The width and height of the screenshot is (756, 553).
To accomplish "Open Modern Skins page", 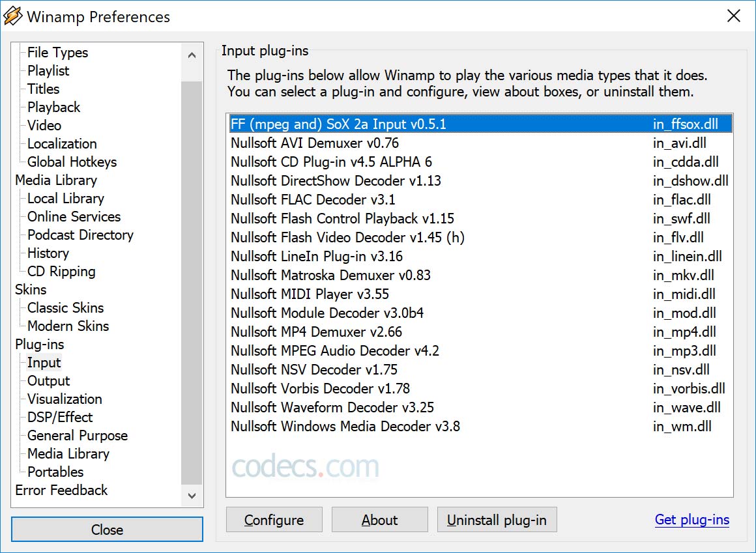I will (x=68, y=326).
